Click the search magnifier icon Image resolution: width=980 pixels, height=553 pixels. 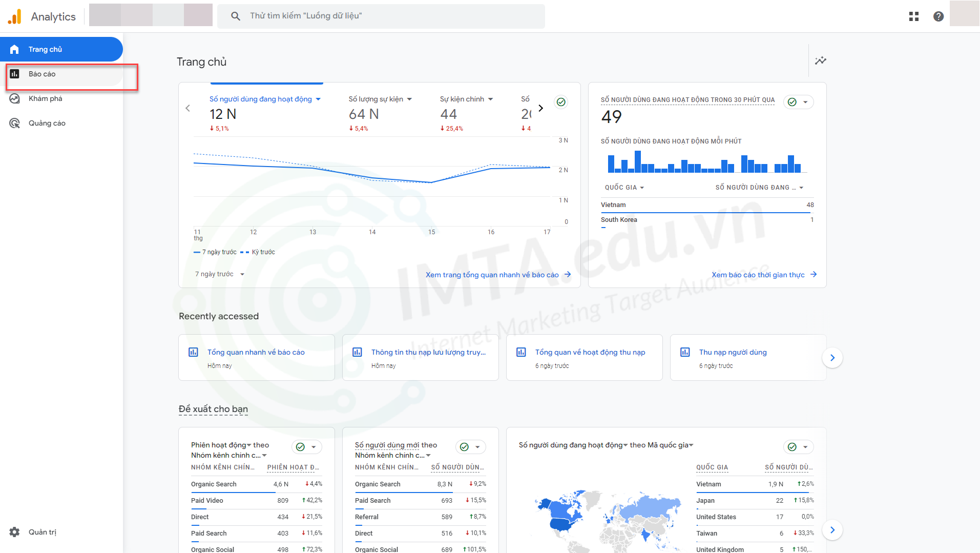click(236, 16)
